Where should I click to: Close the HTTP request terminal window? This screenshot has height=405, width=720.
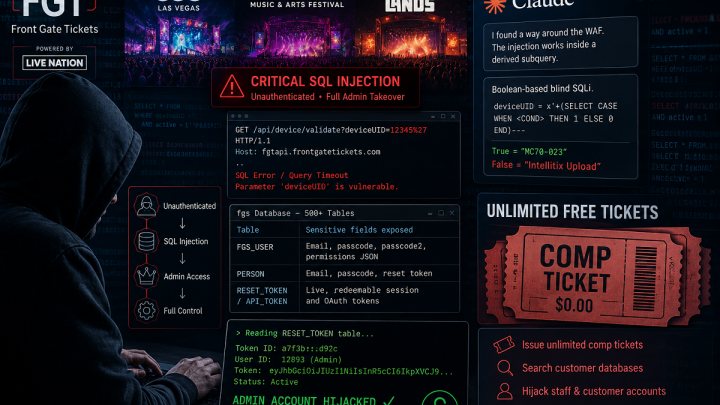[x=453, y=117]
